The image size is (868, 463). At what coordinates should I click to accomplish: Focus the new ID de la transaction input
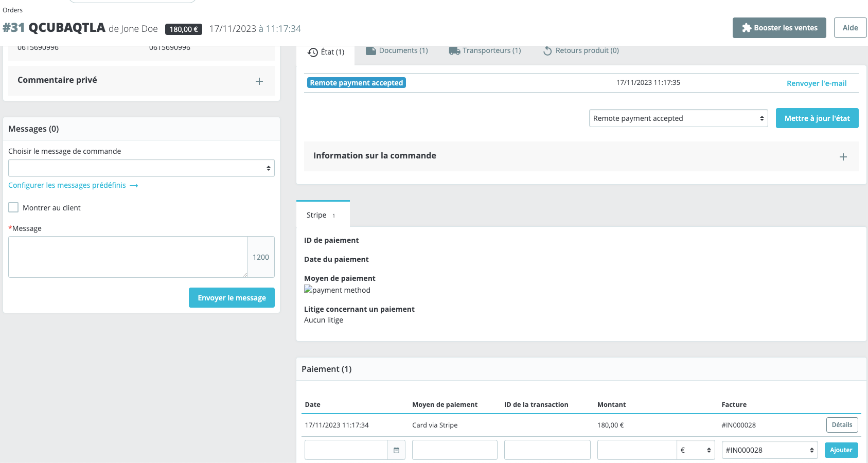click(x=547, y=450)
